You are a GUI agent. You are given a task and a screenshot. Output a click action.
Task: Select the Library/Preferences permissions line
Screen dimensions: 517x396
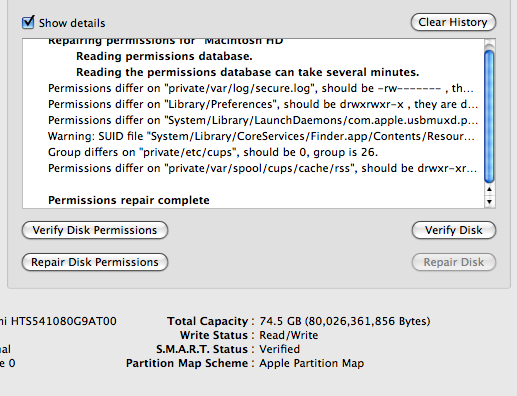(263, 104)
